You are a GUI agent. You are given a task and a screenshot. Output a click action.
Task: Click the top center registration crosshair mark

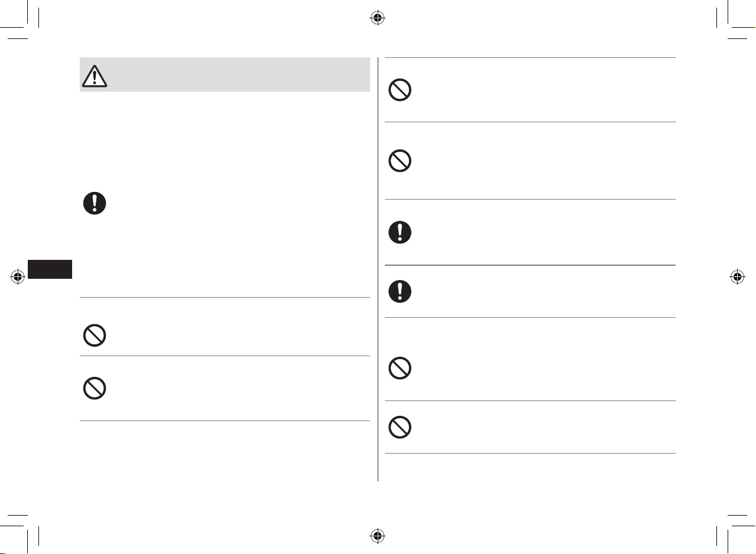pyautogui.click(x=378, y=18)
